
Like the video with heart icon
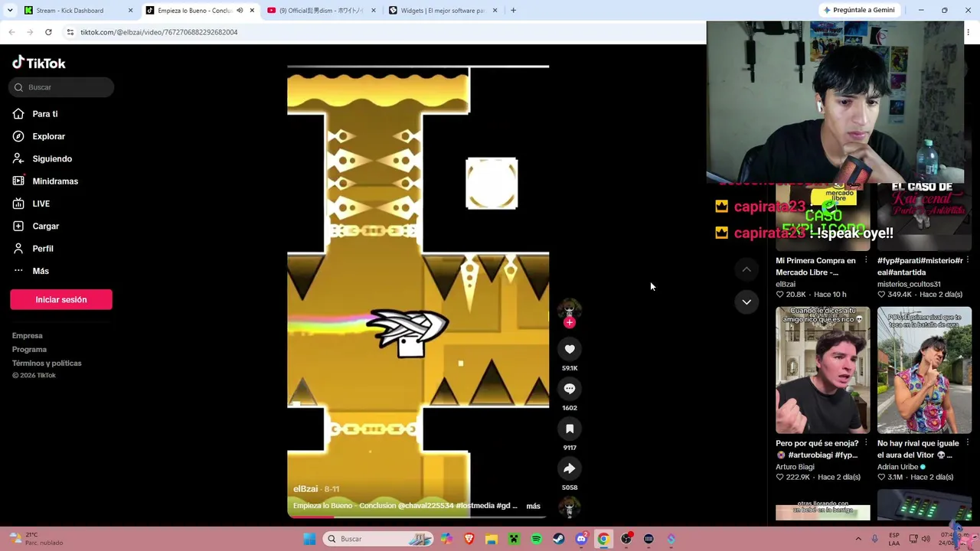pos(570,349)
